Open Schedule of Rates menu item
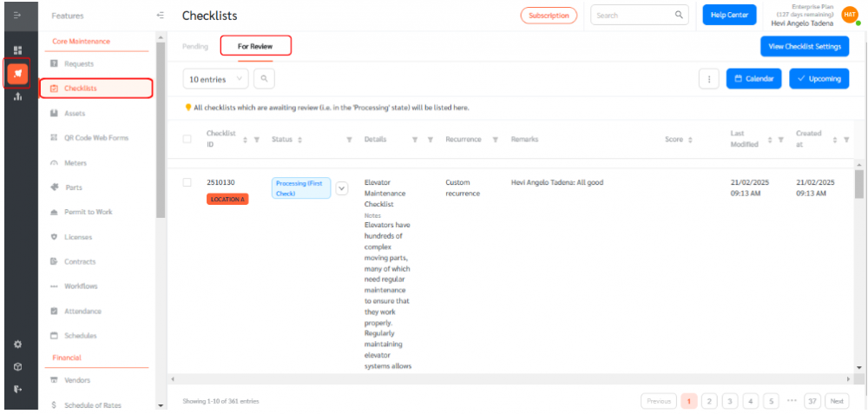The width and height of the screenshot is (868, 414). tap(93, 404)
